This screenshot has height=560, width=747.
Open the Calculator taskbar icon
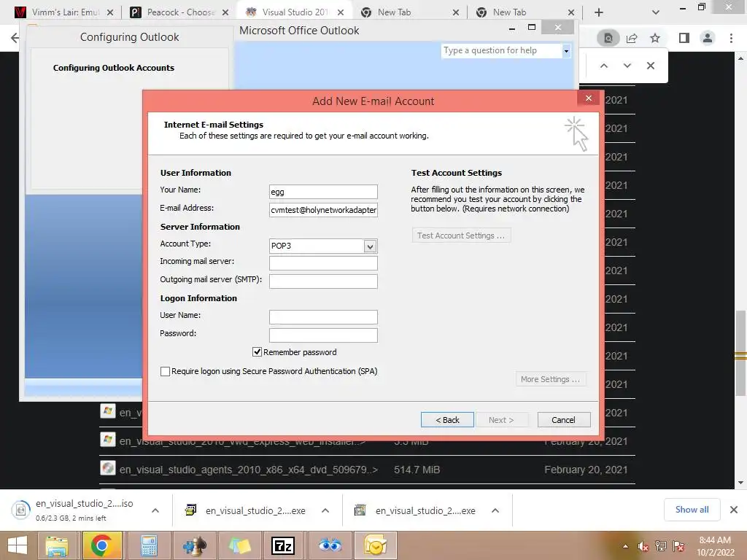(149, 545)
